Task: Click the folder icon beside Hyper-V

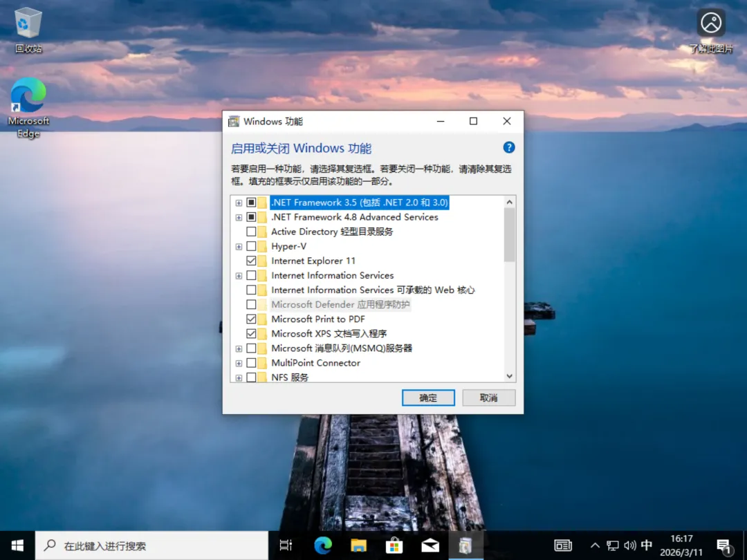Action: pyautogui.click(x=263, y=246)
